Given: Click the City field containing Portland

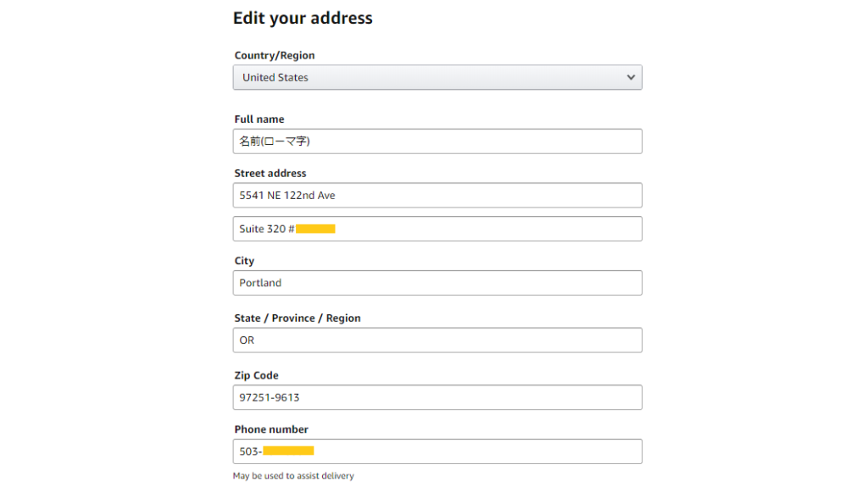Looking at the screenshot, I should point(437,283).
